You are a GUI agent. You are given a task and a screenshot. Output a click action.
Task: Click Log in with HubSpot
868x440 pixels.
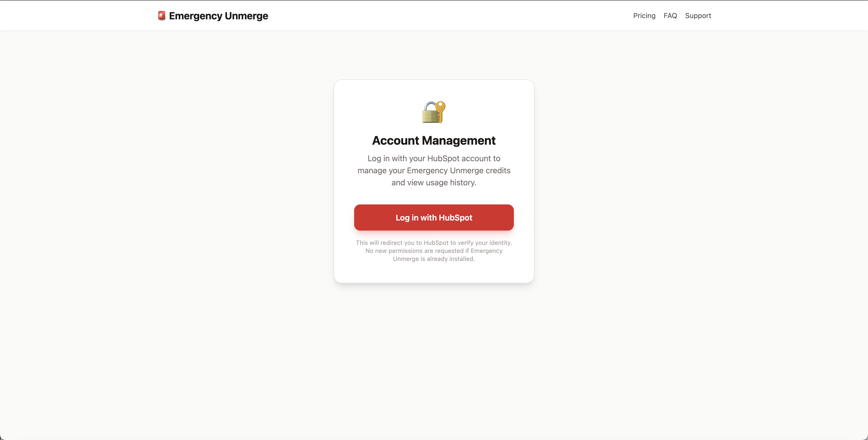point(434,217)
